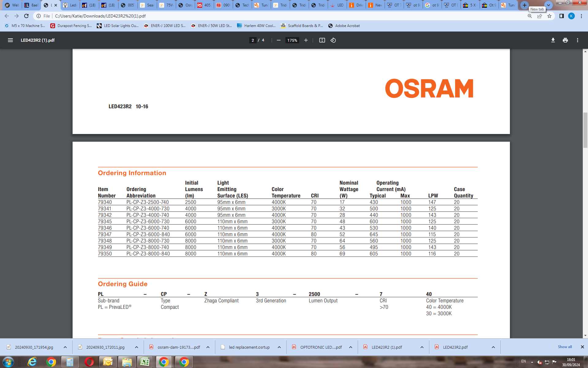This screenshot has width=588, height=368.
Task: Open downloaded OPTOTRONIC LED pdf
Action: 317,347
